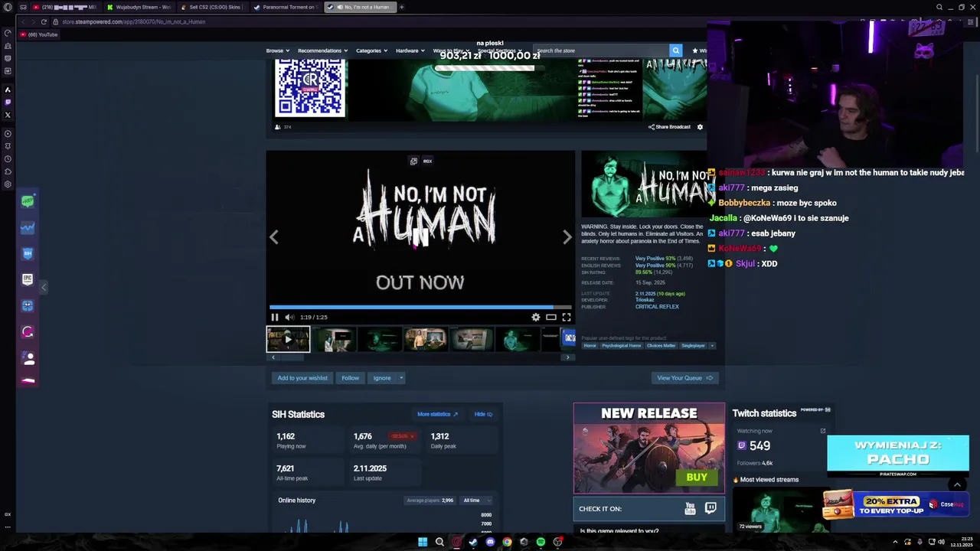This screenshot has height=551, width=980.
Task: Select the first trailer thumbnail
Action: pyautogui.click(x=288, y=339)
